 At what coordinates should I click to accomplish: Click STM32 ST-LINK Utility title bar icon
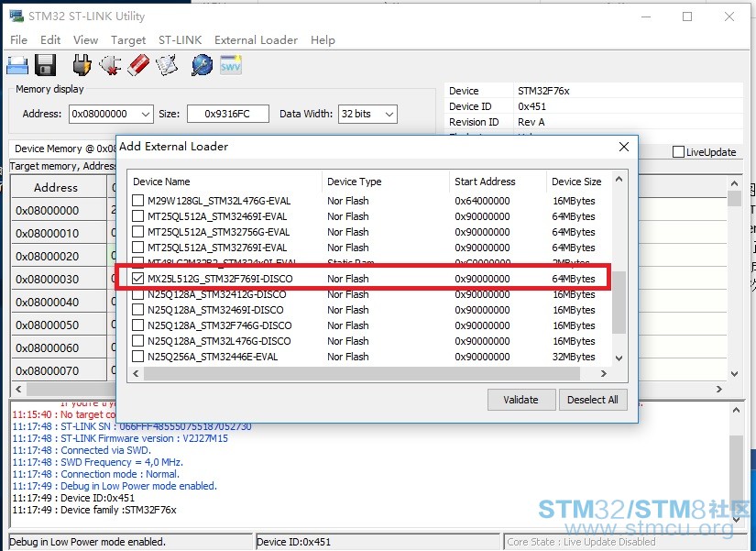(x=16, y=16)
